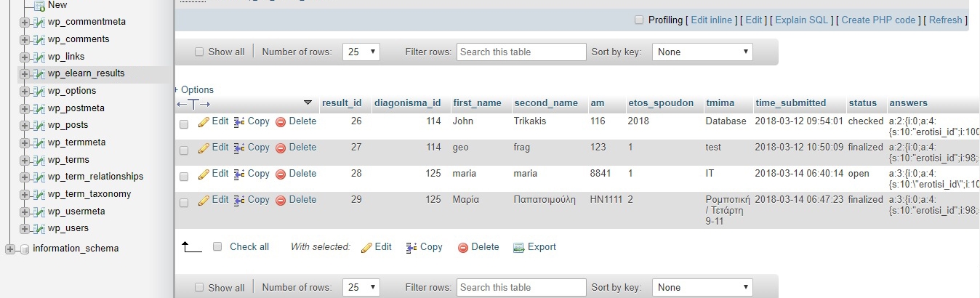Focus the upper Filter rows search field
The width and height of the screenshot is (980, 298).
pyautogui.click(x=521, y=52)
